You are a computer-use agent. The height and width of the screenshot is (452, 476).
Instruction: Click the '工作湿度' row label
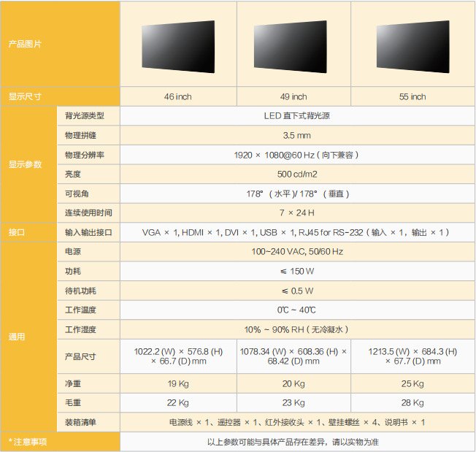click(88, 329)
